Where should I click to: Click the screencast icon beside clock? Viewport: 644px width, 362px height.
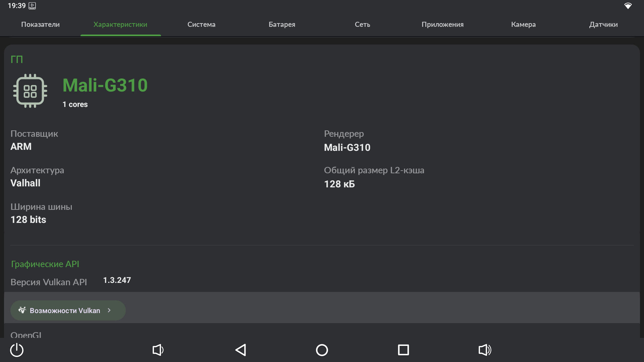[x=32, y=6]
